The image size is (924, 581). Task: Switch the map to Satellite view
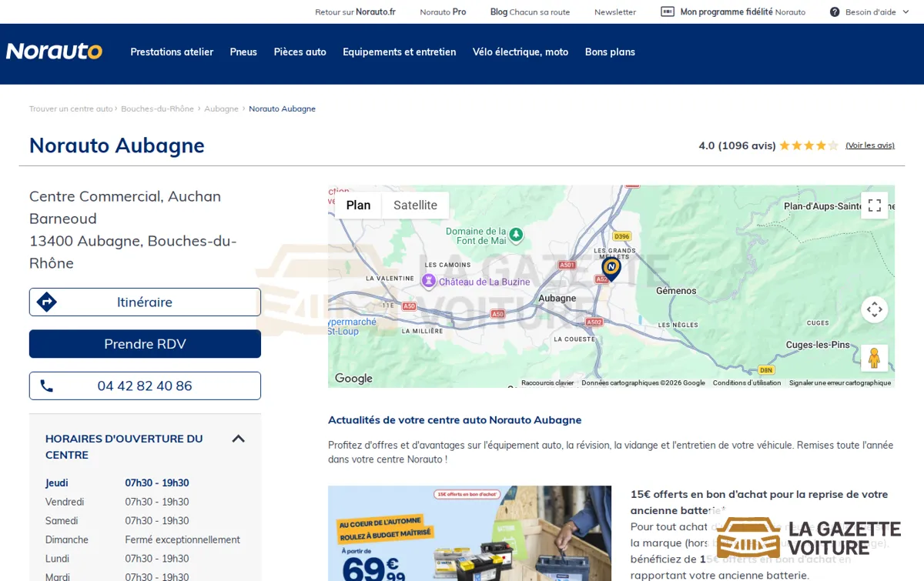click(415, 205)
